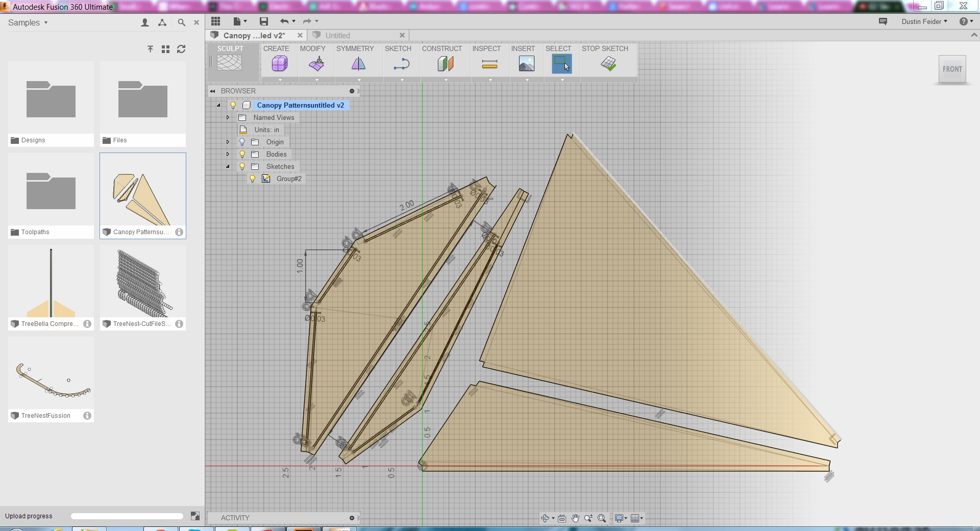The image size is (980, 531).
Task: Open the Display Settings monitor icon
Action: (619, 518)
